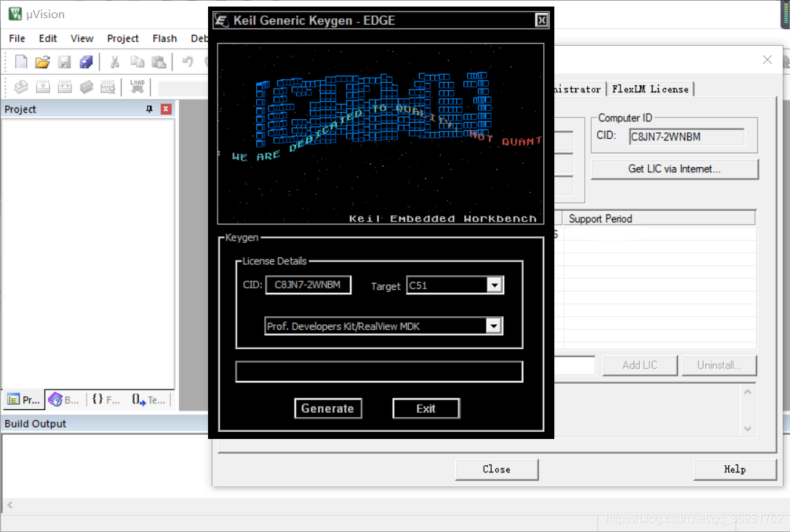Click the Rebuild all target files icon
This screenshot has height=532, width=790.
click(x=65, y=86)
